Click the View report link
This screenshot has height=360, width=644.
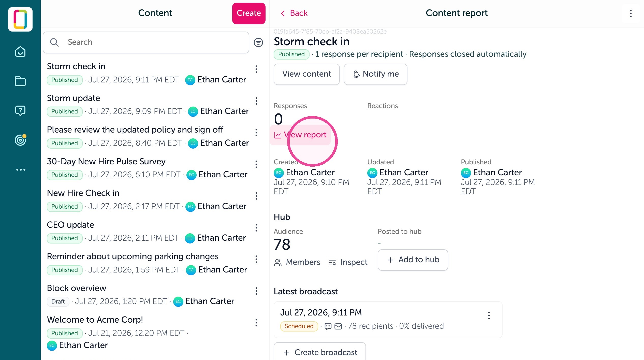pyautogui.click(x=300, y=135)
